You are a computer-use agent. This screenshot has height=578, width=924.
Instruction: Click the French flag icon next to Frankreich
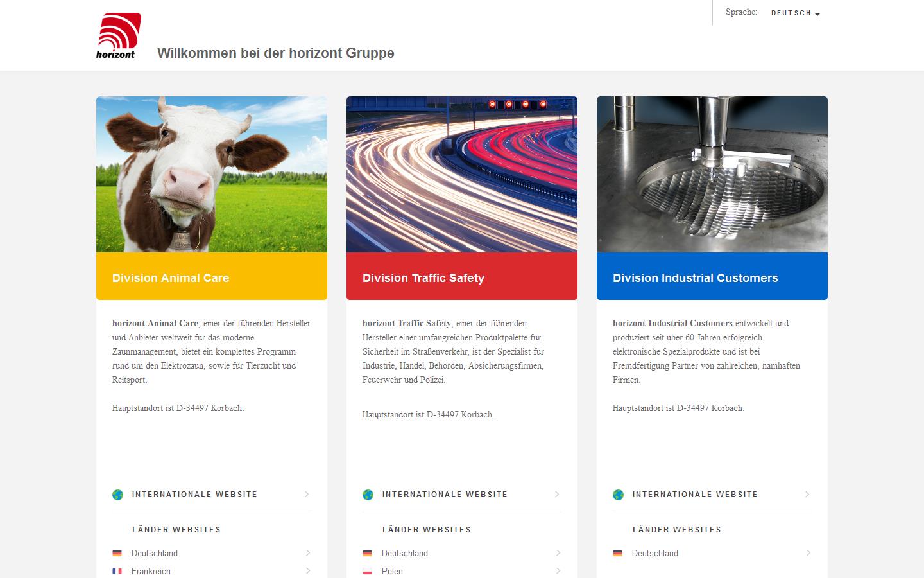pos(117,571)
